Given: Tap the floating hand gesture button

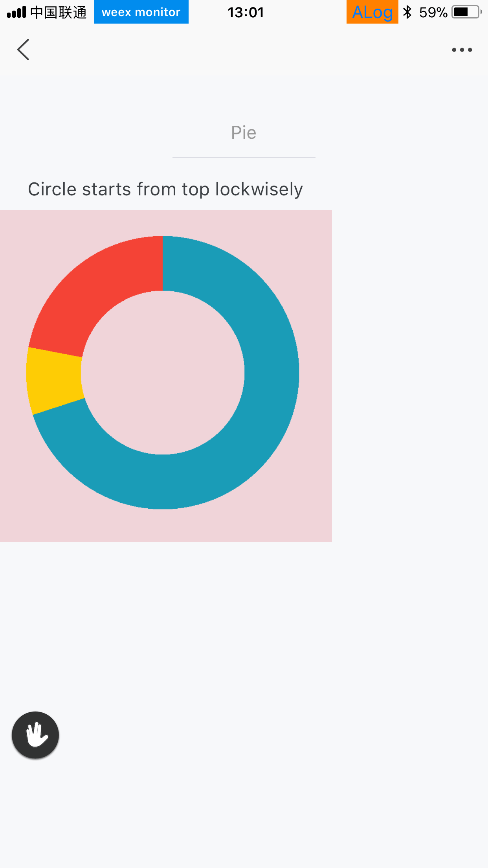Looking at the screenshot, I should pyautogui.click(x=35, y=735).
